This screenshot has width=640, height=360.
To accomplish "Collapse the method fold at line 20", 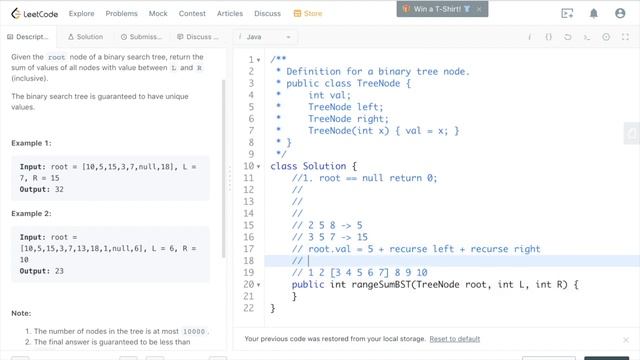I will pyautogui.click(x=258, y=285).
